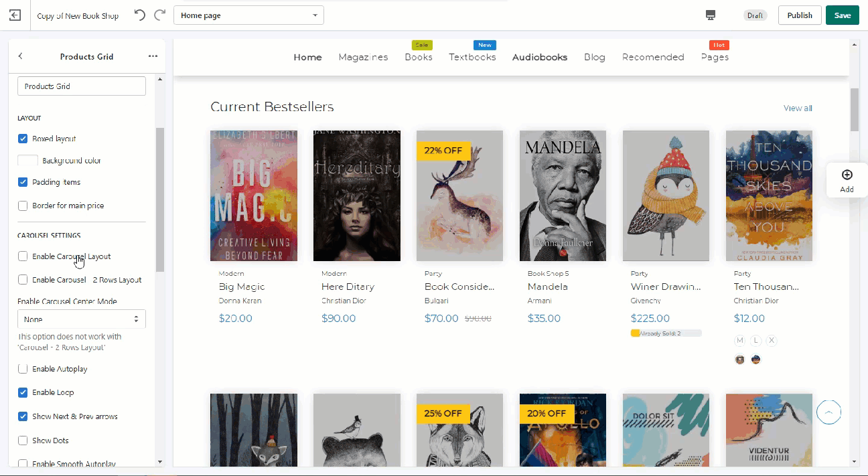Click the New badge above Textbooks
The width and height of the screenshot is (868, 476).
click(485, 45)
